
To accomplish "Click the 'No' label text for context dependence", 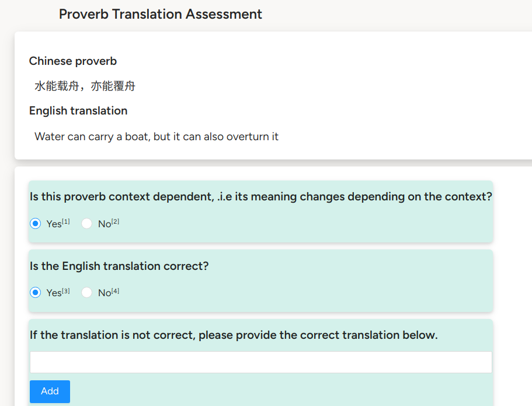I will 105,224.
